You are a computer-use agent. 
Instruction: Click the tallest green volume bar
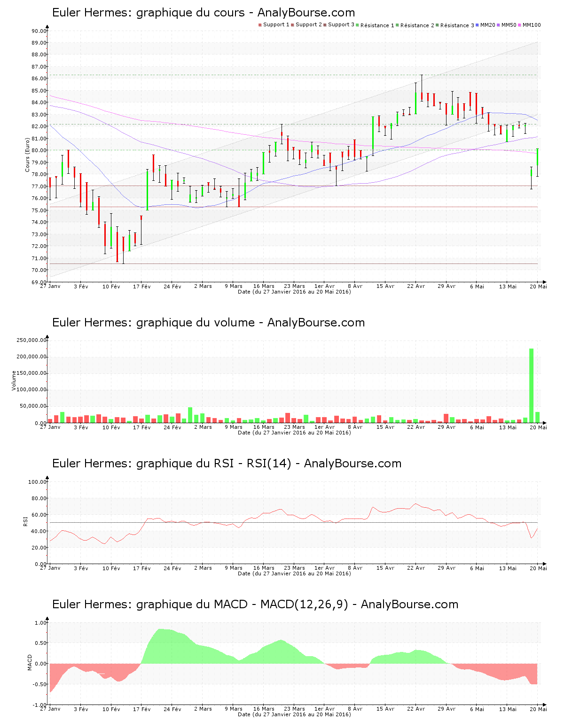tap(532, 386)
